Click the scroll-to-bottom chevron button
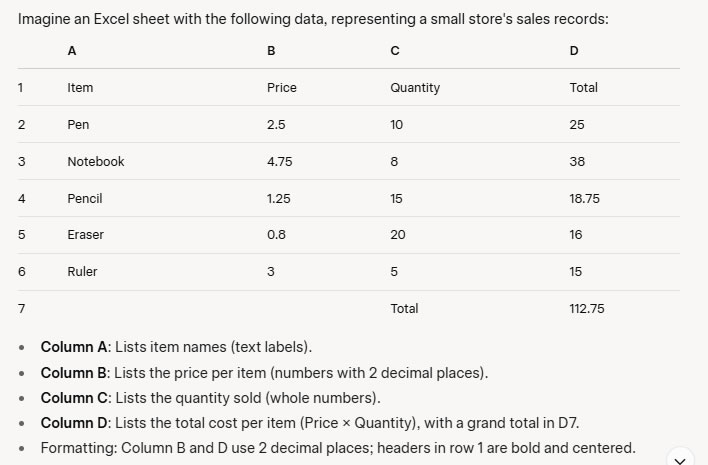The image size is (708, 465). [x=680, y=459]
